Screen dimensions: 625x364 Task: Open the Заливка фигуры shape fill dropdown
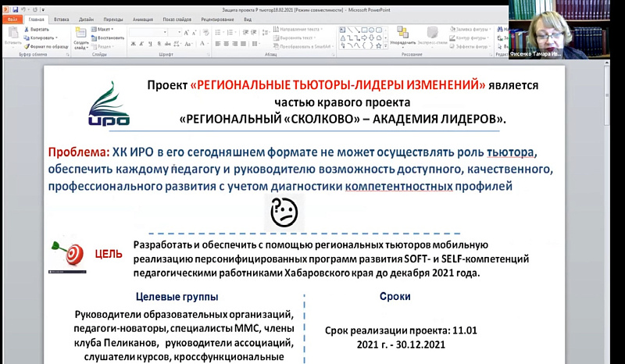click(472, 29)
